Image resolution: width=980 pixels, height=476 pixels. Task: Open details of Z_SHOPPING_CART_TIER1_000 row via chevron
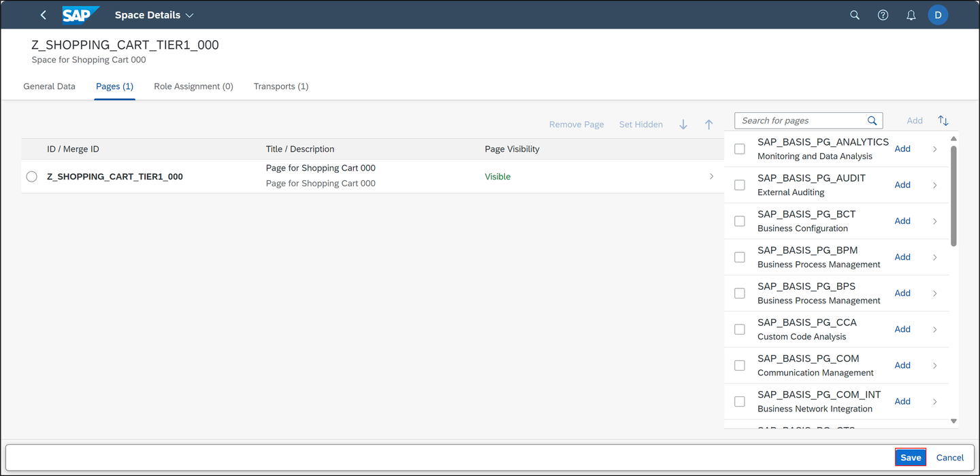pyautogui.click(x=712, y=176)
